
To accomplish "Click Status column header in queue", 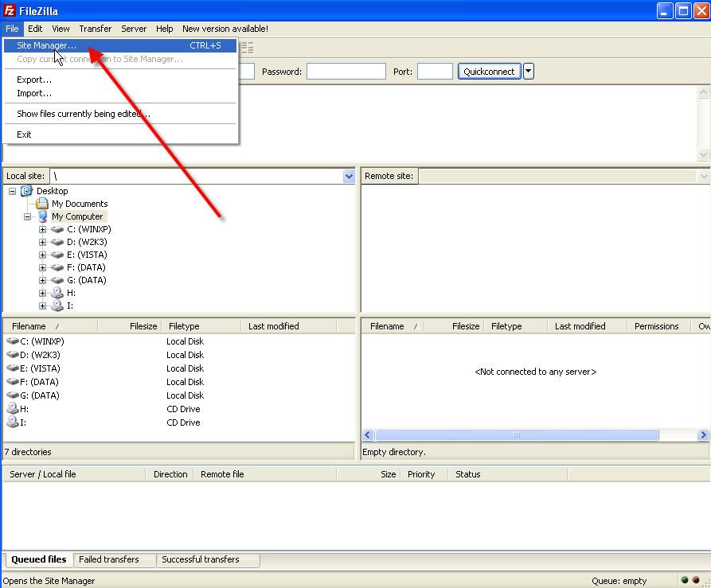I will (507, 474).
